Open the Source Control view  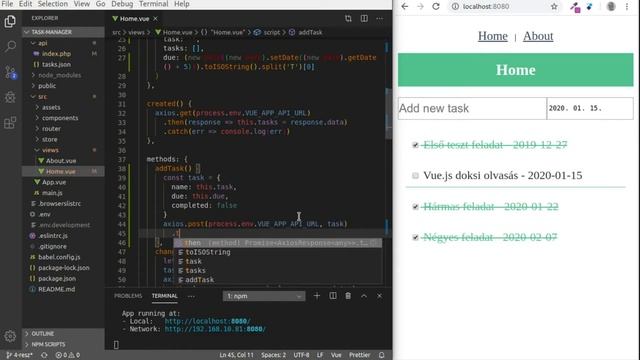pos(10,72)
